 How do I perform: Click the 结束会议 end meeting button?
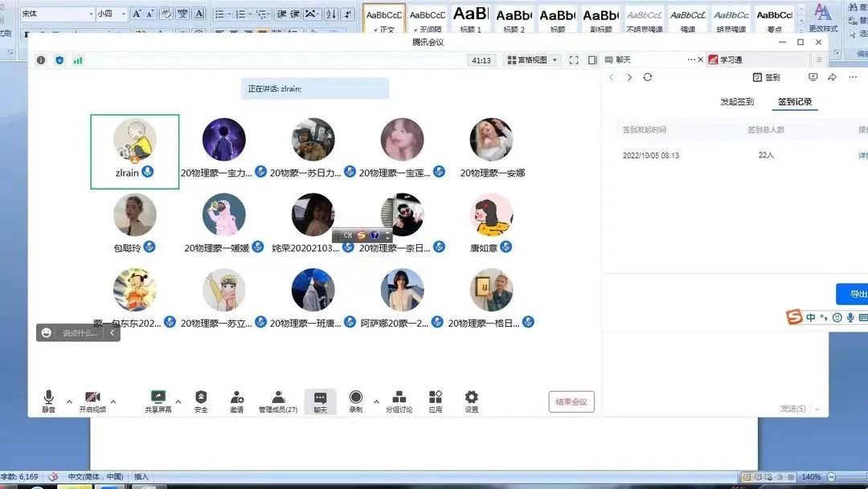pyautogui.click(x=571, y=401)
